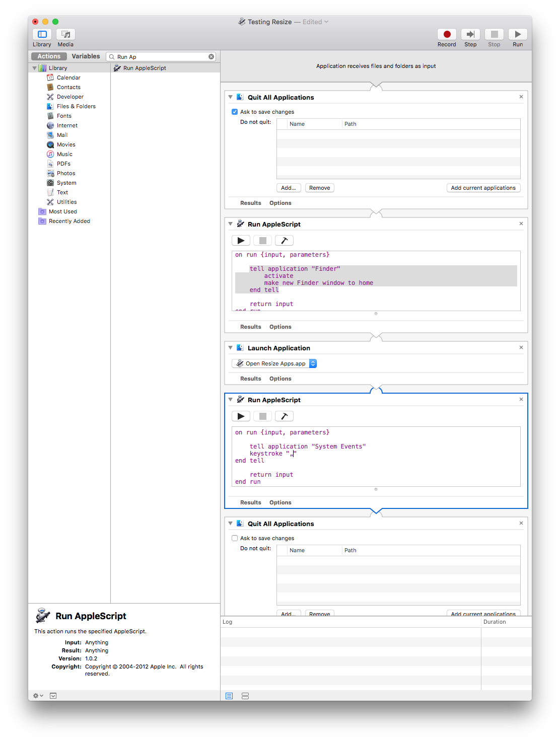Select Utilities category in the library

(x=66, y=202)
